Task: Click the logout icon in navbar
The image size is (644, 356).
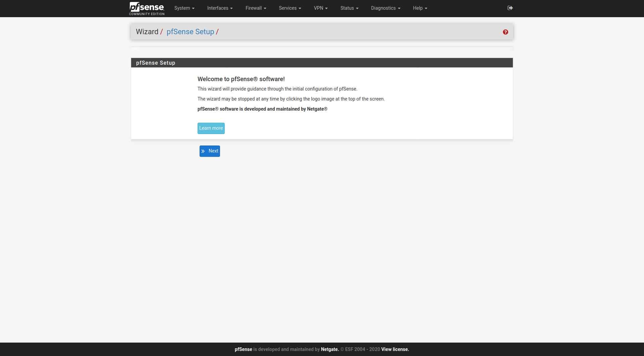Action: [x=510, y=8]
